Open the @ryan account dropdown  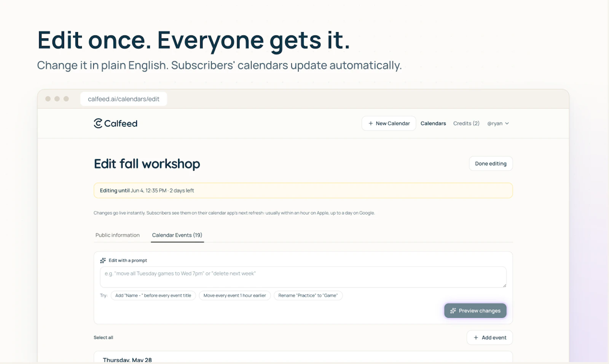[498, 123]
